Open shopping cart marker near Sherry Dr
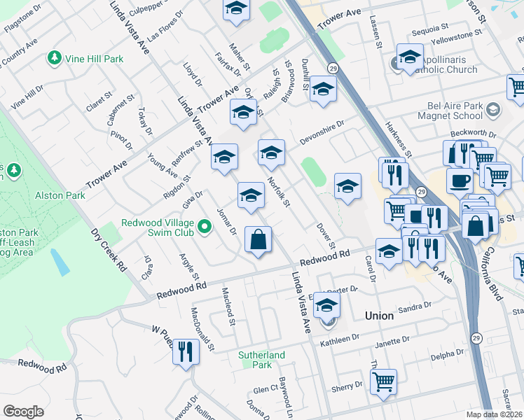Viewport: 524px width, 420px height. click(383, 383)
